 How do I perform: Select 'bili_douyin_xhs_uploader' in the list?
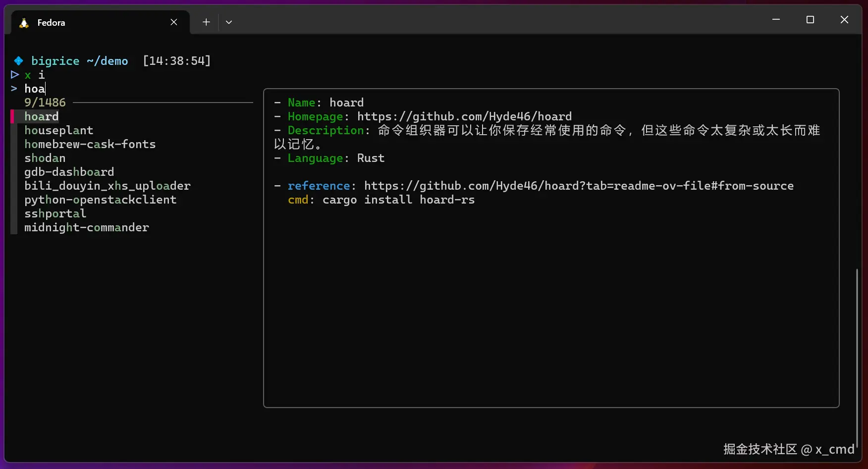tap(108, 186)
